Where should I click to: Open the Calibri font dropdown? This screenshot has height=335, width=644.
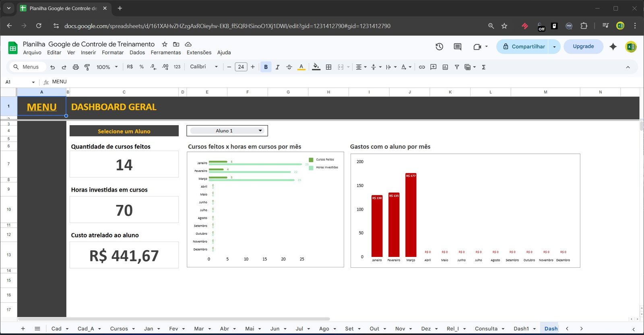[x=204, y=67]
